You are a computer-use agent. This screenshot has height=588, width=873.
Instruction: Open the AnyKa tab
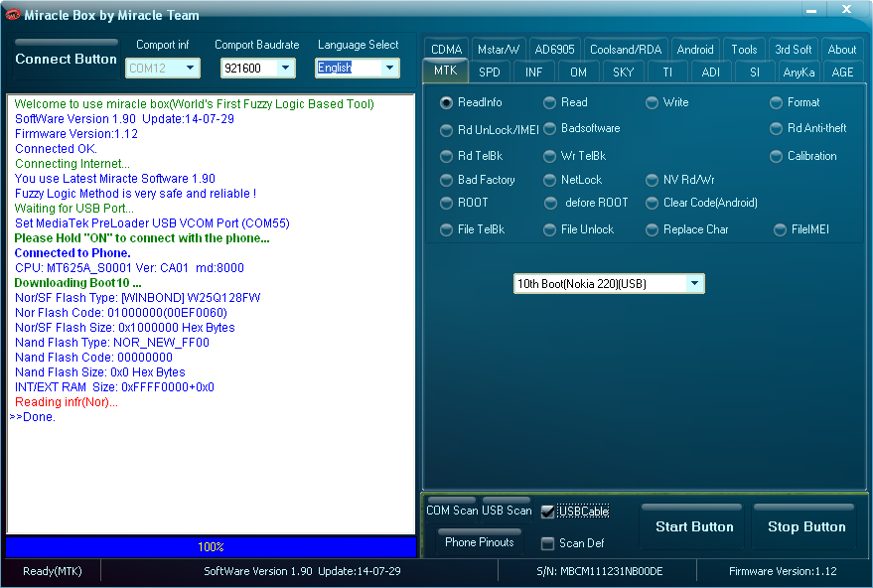tap(799, 73)
